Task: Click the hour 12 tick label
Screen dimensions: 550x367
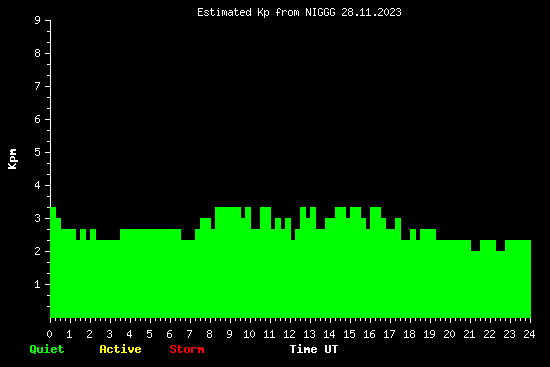Action: click(x=289, y=334)
